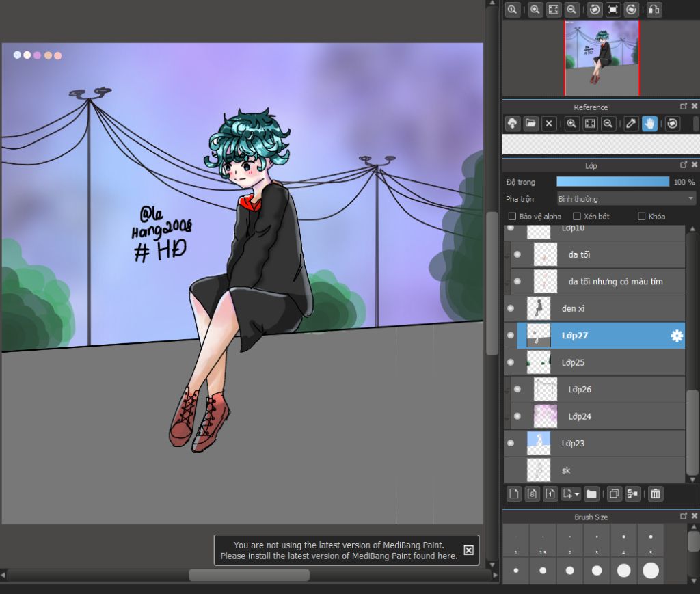
Task: Enable the Xén bớt clipping checkbox
Action: 577,217
